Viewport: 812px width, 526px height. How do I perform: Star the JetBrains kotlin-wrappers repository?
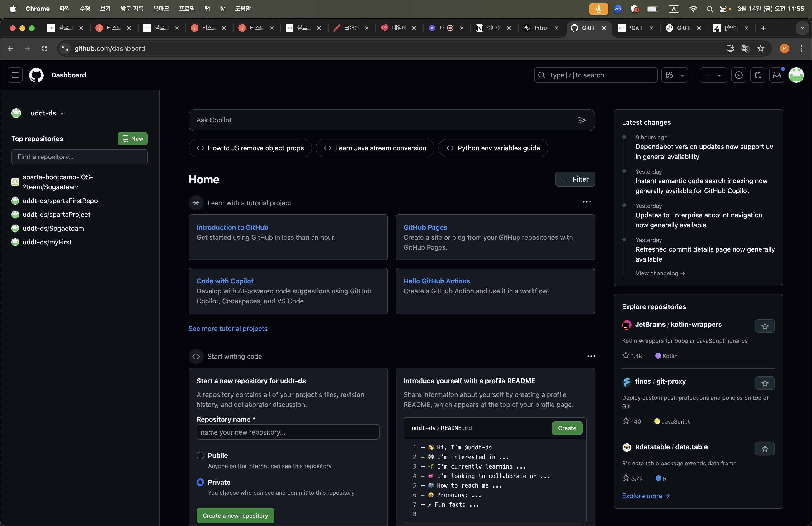tap(765, 326)
